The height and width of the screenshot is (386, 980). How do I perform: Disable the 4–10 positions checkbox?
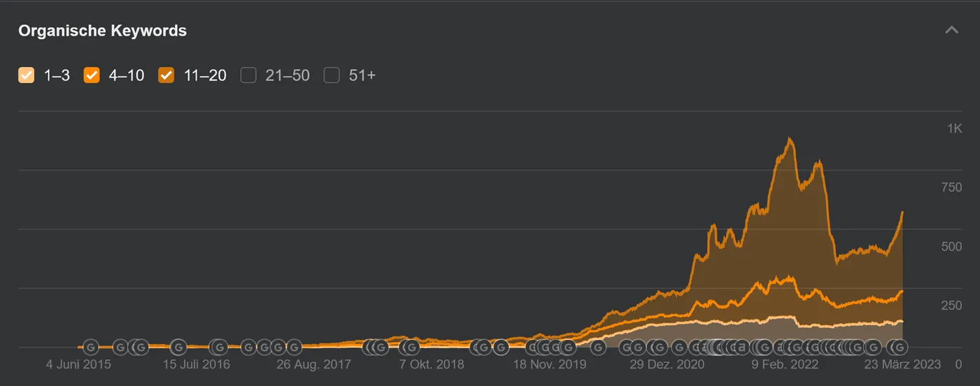(92, 75)
